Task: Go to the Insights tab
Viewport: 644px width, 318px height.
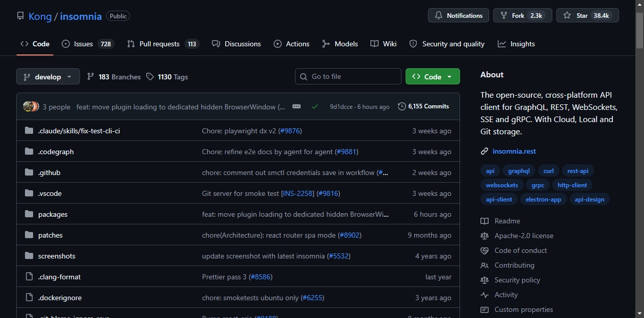Action: click(x=517, y=44)
